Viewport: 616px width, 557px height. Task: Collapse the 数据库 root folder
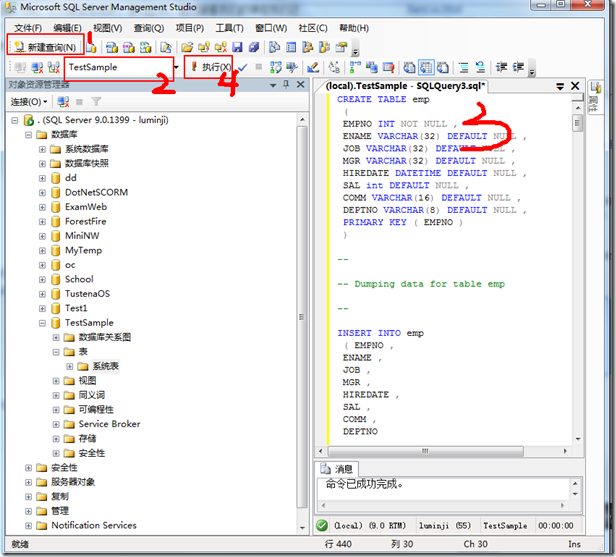28,135
